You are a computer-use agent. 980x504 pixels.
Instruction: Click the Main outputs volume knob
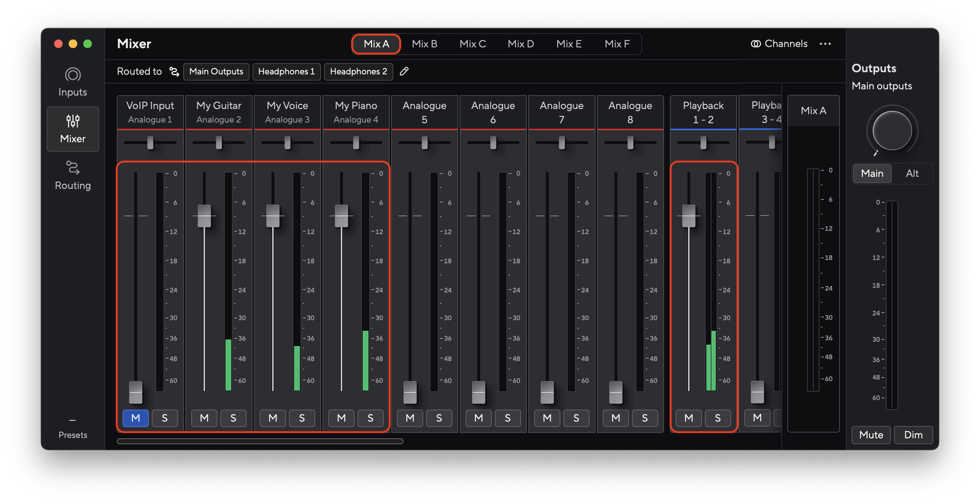pos(892,131)
